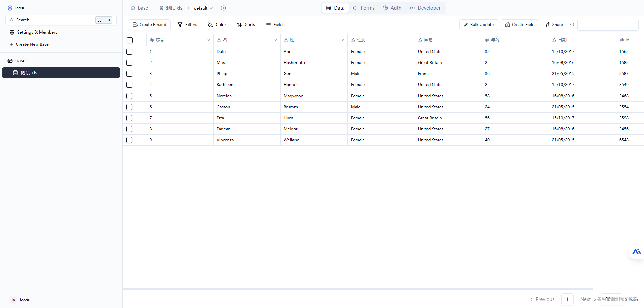Image resolution: width=644 pixels, height=308 pixels.
Task: Click Create New Base
Action: (30, 44)
